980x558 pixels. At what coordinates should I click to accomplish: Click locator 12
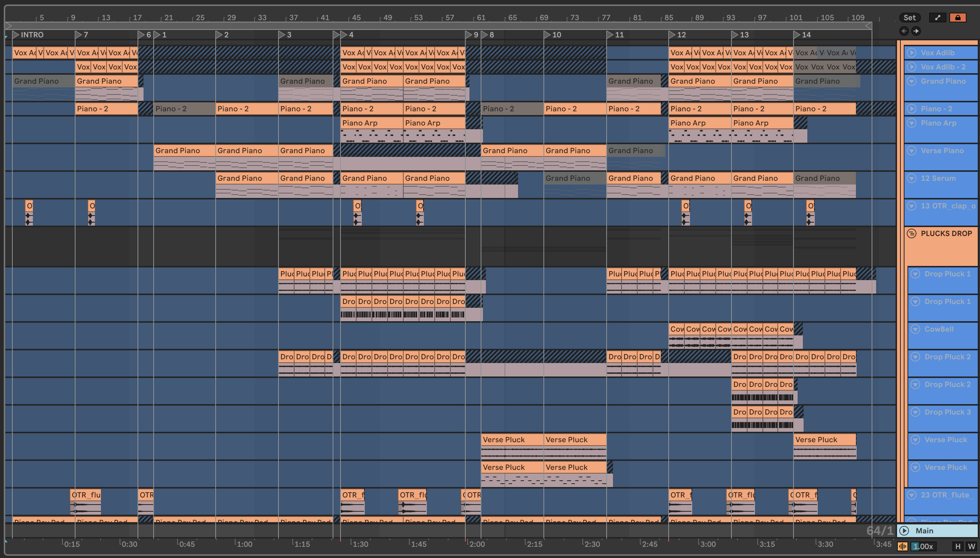tap(678, 34)
